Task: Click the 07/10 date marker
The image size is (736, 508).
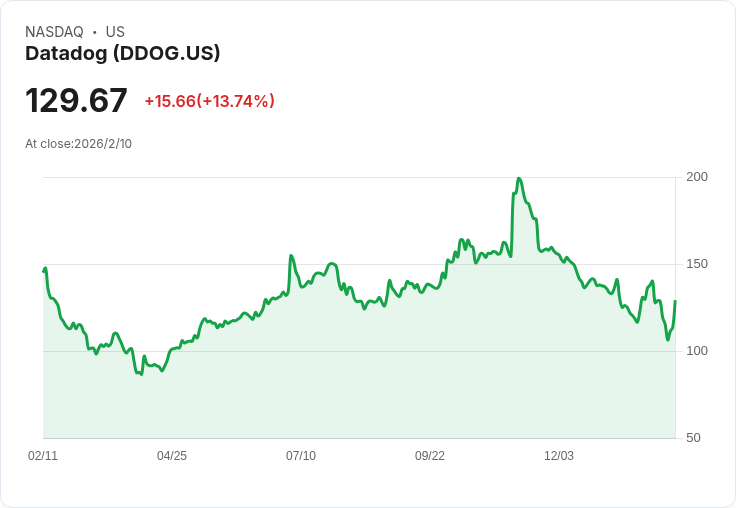Action: [x=301, y=455]
